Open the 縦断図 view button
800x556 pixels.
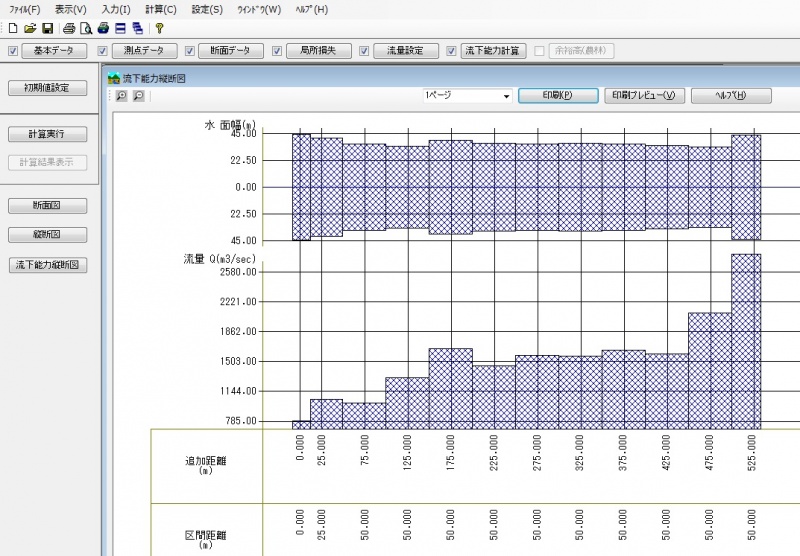(x=47, y=235)
